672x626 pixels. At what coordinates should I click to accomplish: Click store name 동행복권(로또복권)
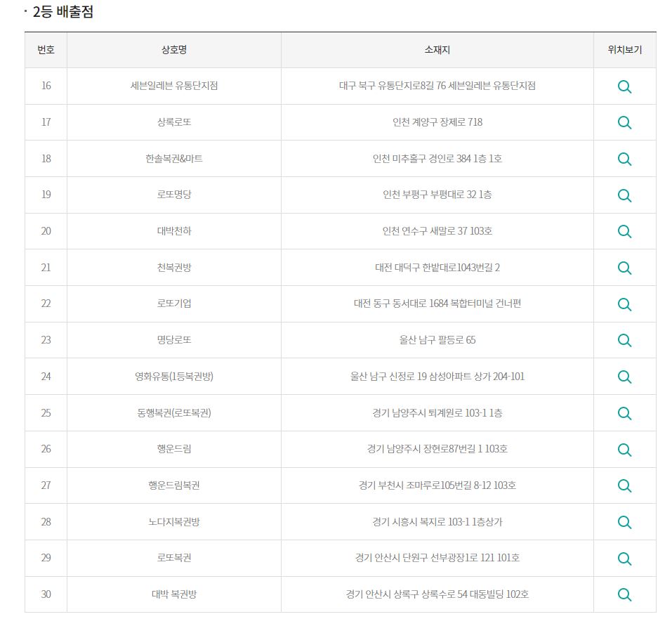pos(174,413)
